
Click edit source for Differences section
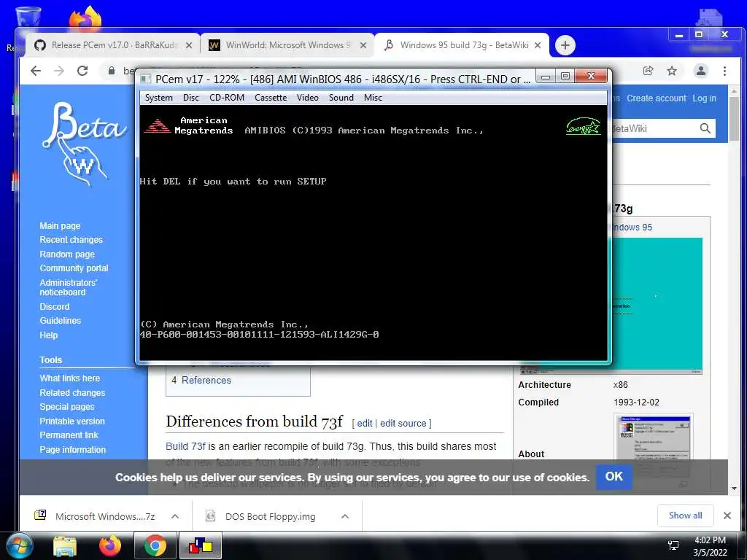403,424
